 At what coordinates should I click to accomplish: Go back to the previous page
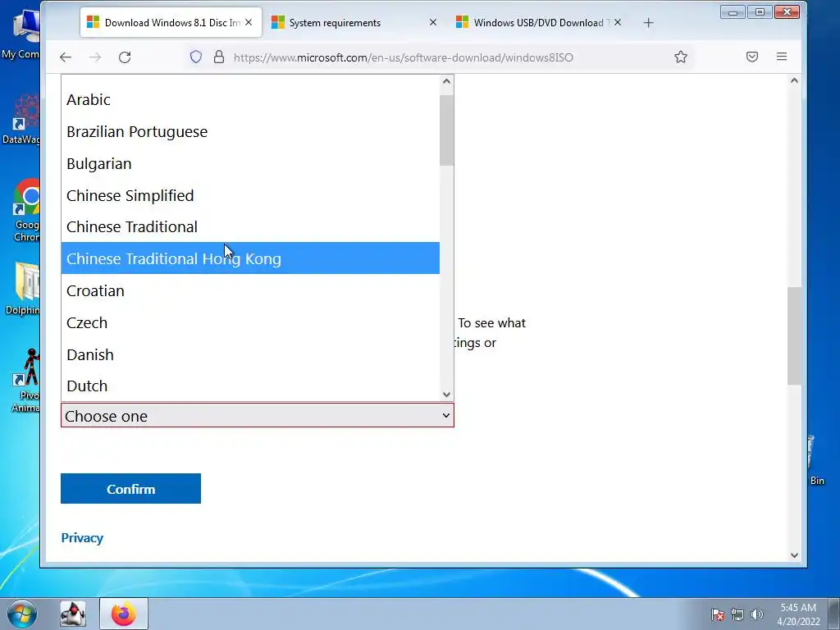click(x=66, y=57)
